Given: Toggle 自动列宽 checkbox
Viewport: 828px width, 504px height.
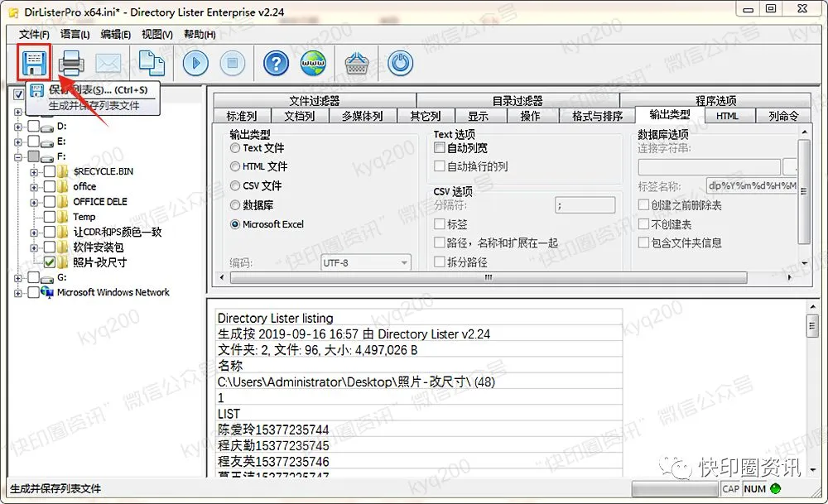Looking at the screenshot, I should 440,148.
